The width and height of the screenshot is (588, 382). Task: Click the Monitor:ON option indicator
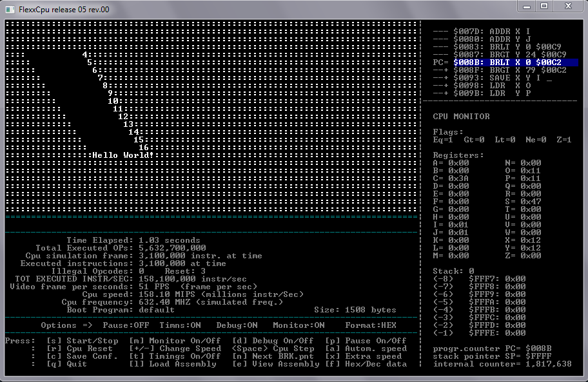click(299, 325)
